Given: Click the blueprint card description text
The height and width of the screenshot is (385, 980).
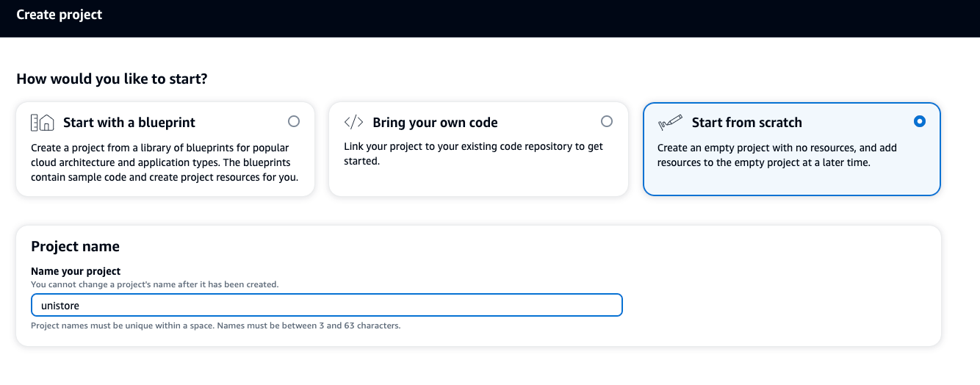Looking at the screenshot, I should 165,162.
